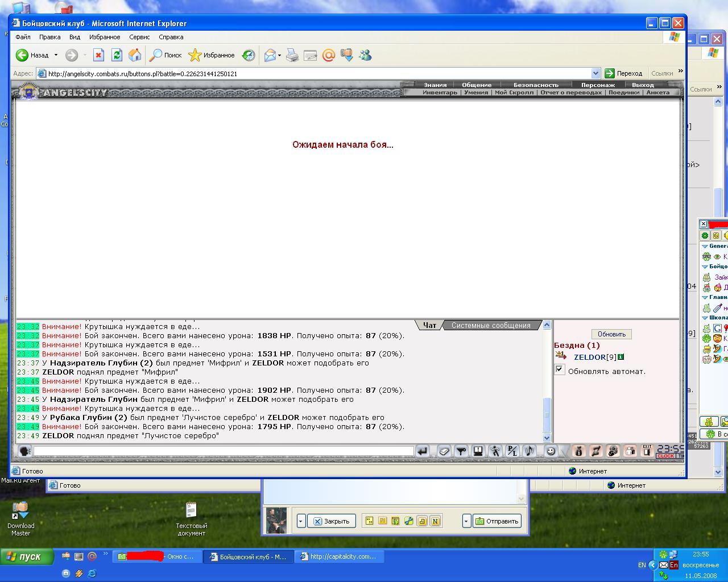
Task: Open dropdown arrow next to Закрыть
Action: click(301, 521)
